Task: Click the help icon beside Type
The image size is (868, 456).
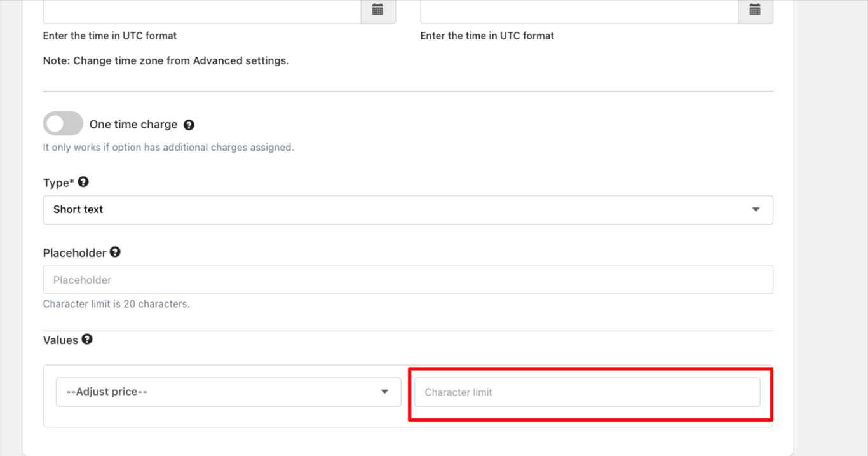Action: [x=83, y=182]
